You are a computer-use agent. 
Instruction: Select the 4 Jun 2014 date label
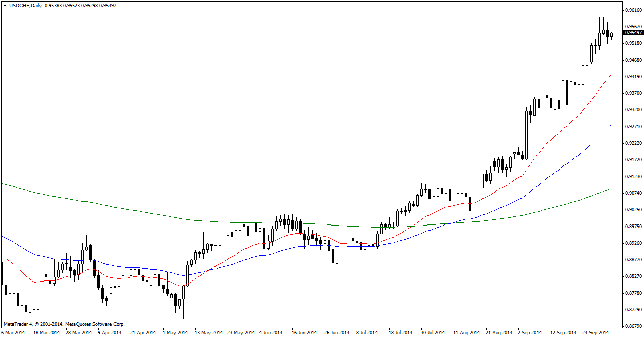271,333
